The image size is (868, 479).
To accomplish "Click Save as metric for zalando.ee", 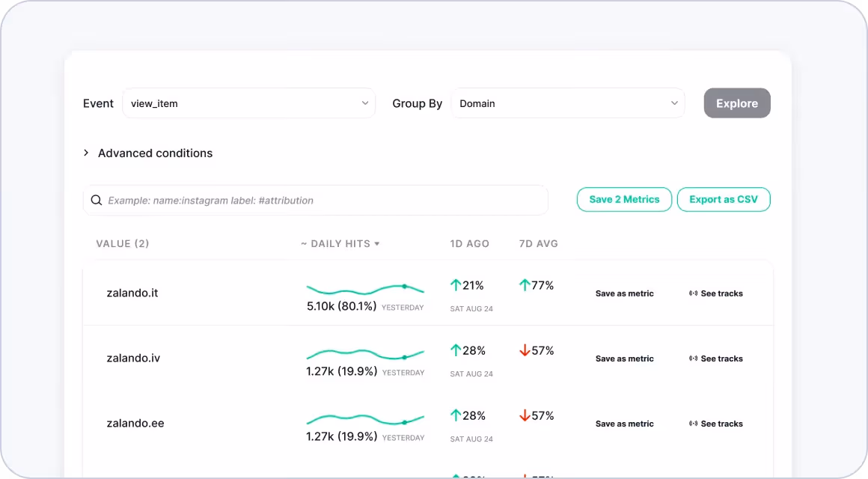I will click(624, 424).
